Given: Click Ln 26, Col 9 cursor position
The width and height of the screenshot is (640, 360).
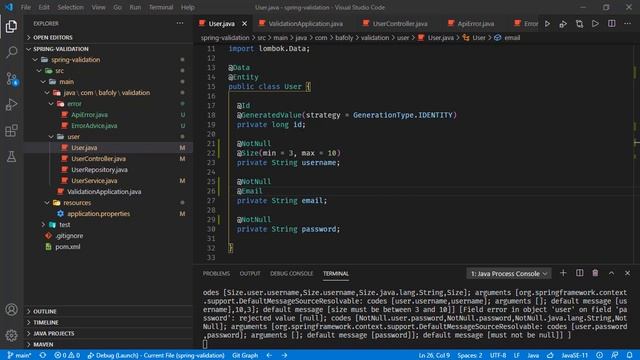Looking at the screenshot, I should click(x=434, y=355).
